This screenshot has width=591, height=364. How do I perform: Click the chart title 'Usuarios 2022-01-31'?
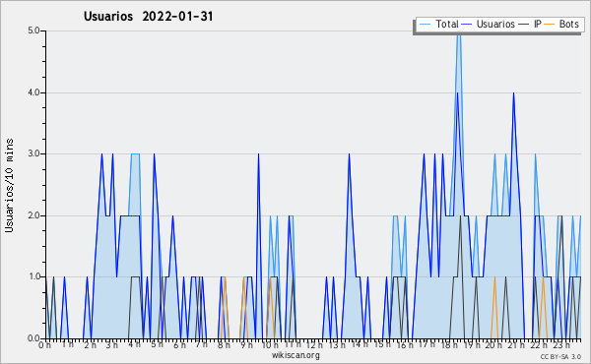[x=148, y=16]
